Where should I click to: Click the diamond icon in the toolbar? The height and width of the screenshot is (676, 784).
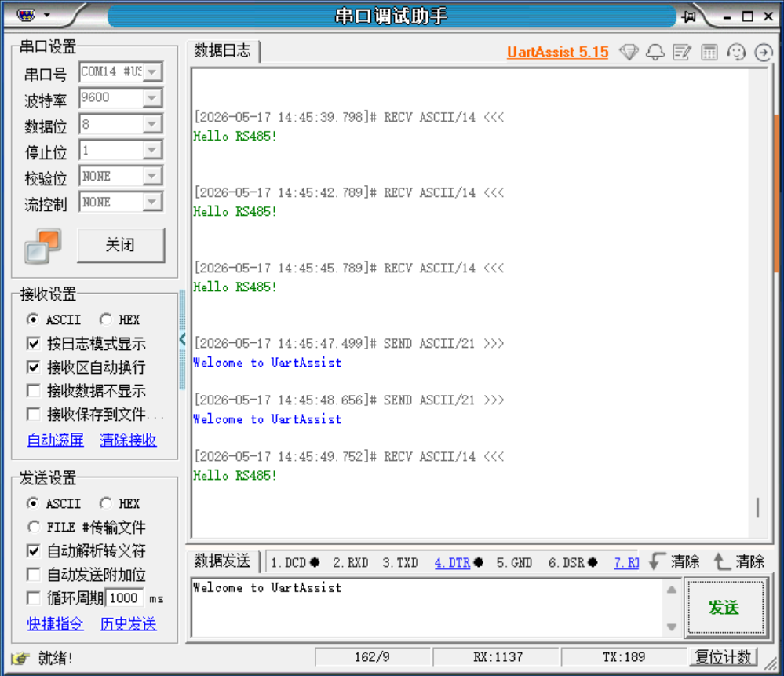(629, 52)
